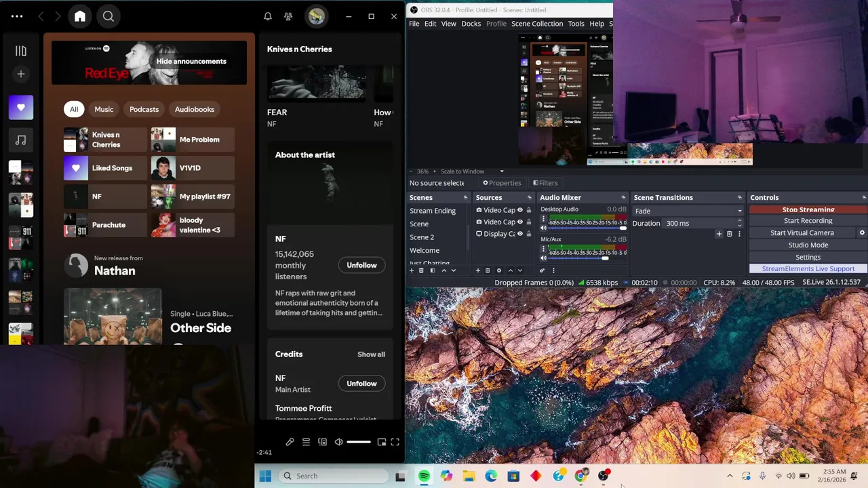
Task: Mute Desktop Audio speaker icon
Action: [543, 228]
